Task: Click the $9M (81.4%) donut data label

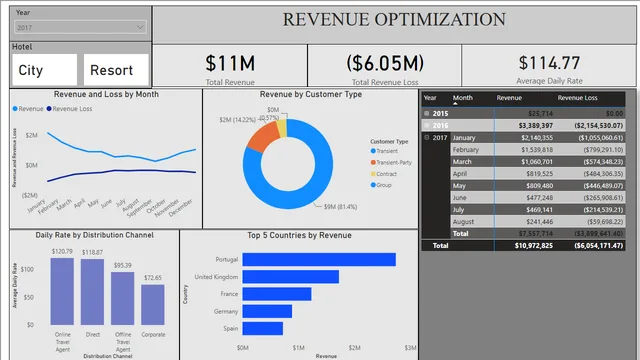Action: pyautogui.click(x=340, y=207)
